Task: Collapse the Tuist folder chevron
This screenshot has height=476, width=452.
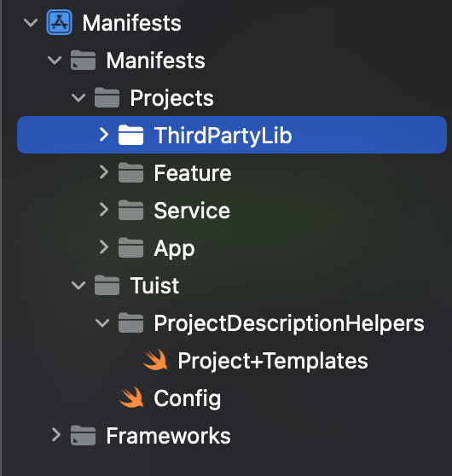Action: point(78,286)
